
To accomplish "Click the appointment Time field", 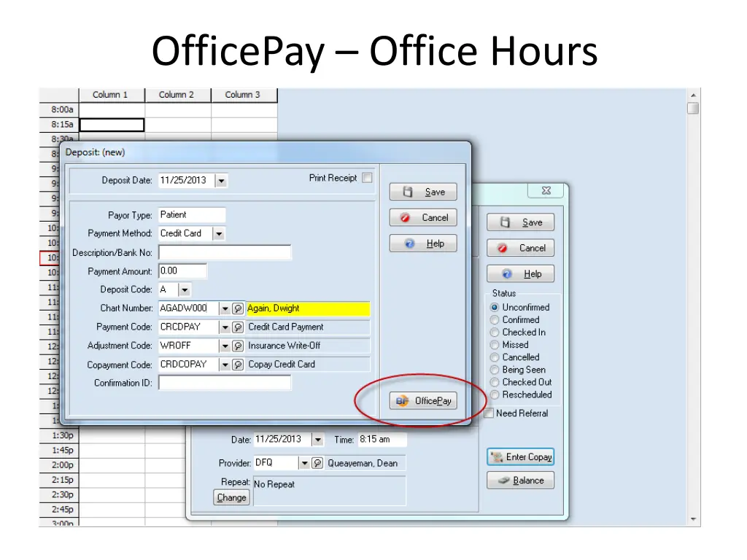I will pyautogui.click(x=382, y=440).
